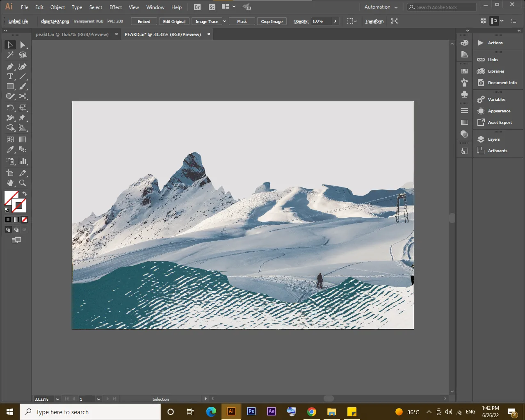Open status bar display options arrow

click(205, 399)
